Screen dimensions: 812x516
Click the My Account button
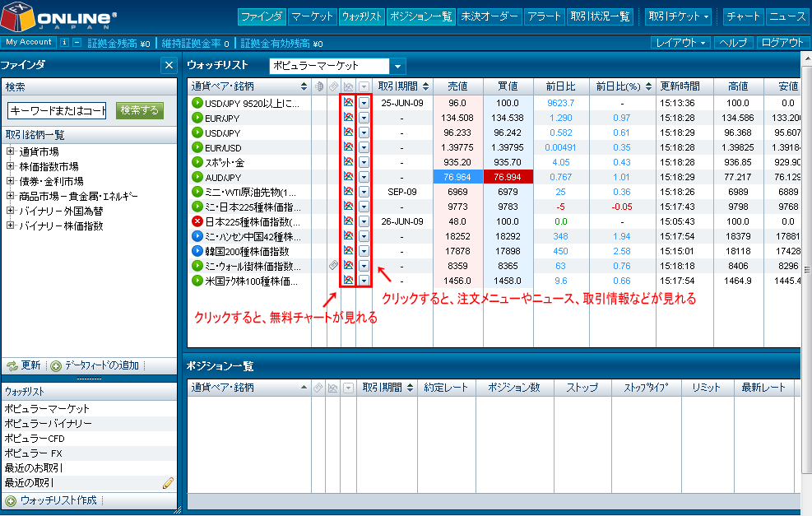pyautogui.click(x=29, y=43)
